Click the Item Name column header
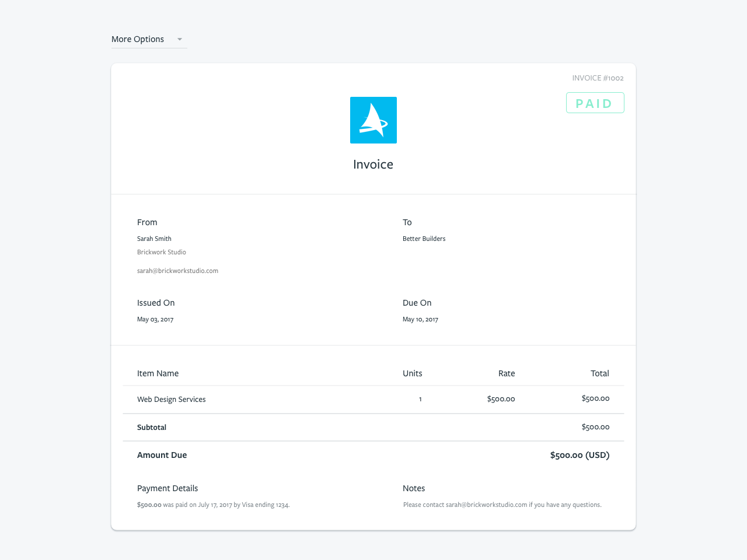747x560 pixels. coord(158,373)
